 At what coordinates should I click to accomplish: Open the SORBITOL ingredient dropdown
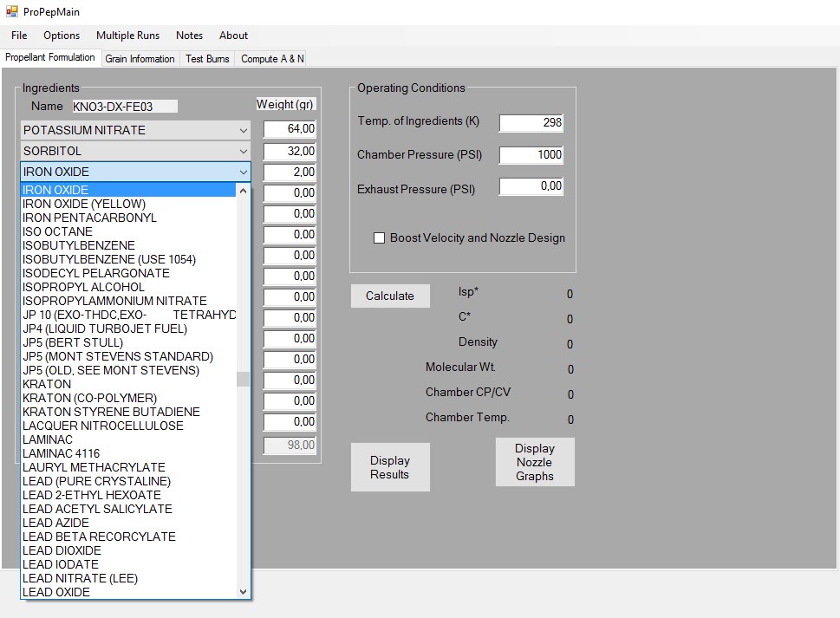point(243,151)
